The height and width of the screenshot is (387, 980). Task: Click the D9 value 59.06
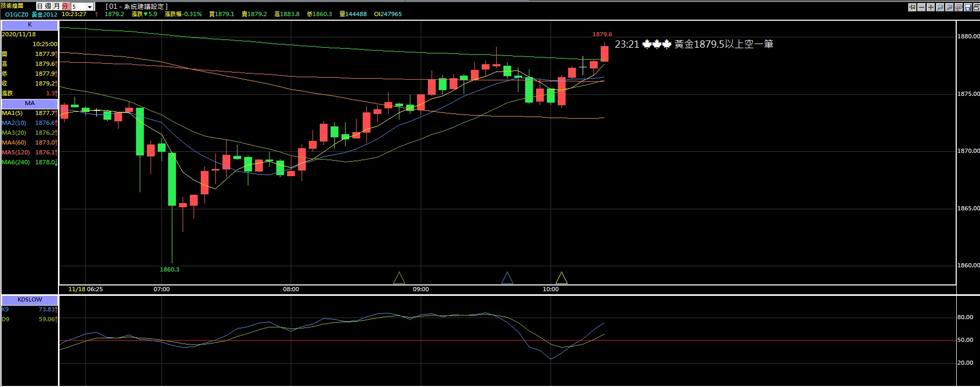47,319
